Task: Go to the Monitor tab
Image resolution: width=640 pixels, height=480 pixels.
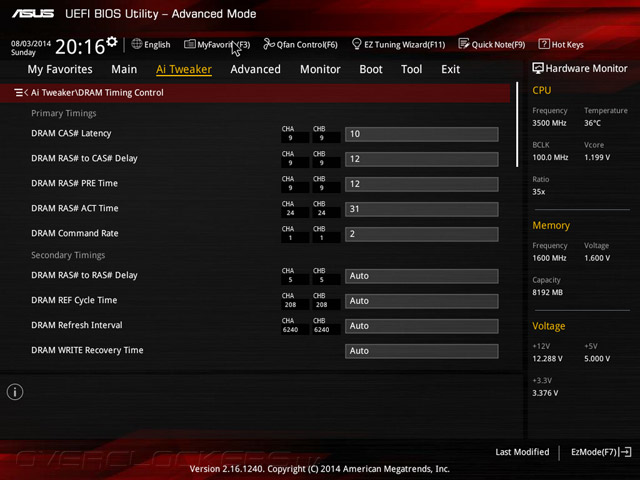Action: tap(320, 69)
